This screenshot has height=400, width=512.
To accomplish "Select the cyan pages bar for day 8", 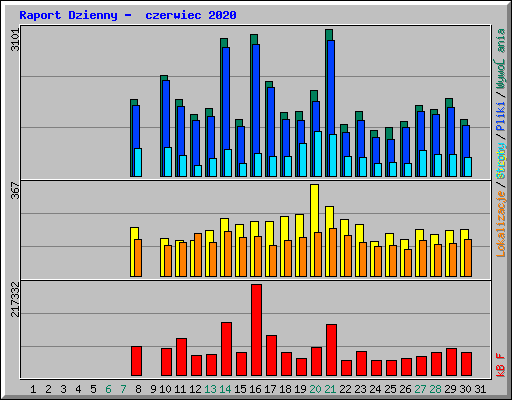I will coord(138,162).
